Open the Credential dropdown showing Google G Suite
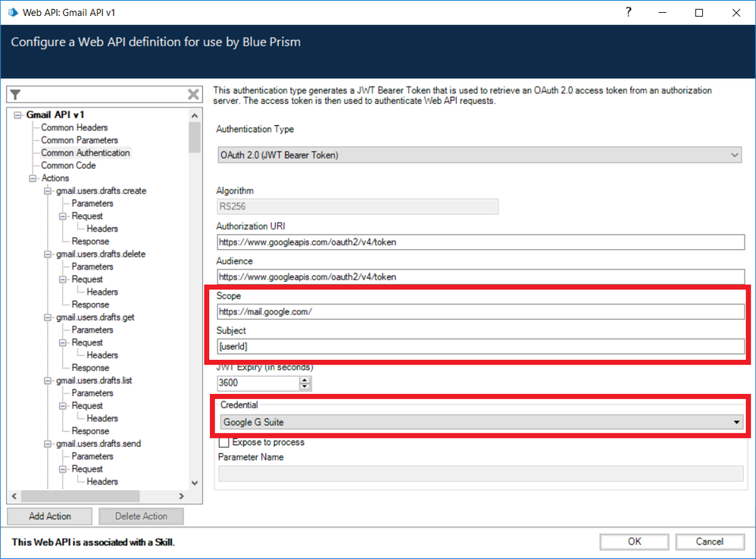The height and width of the screenshot is (559, 756). pos(482,422)
